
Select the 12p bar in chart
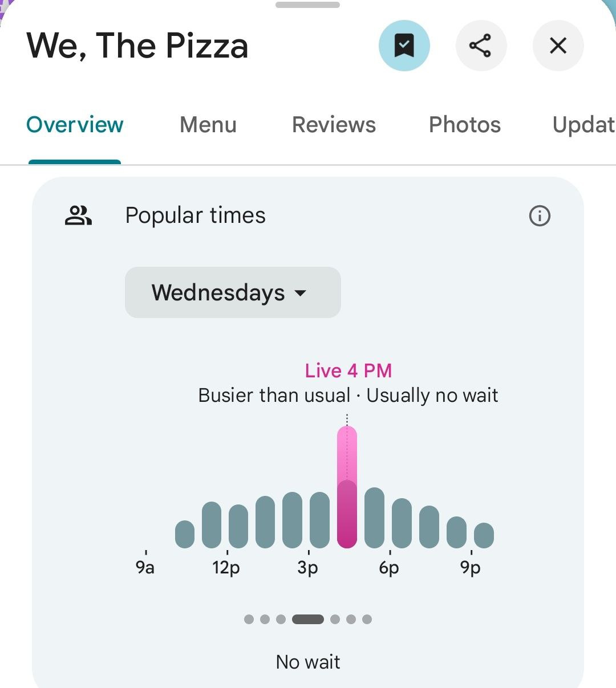(238, 526)
